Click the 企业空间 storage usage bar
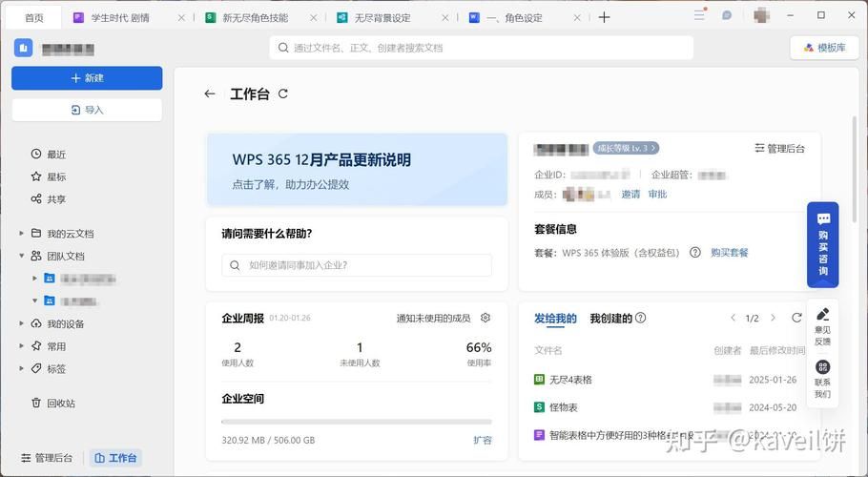The image size is (868, 477). click(357, 422)
